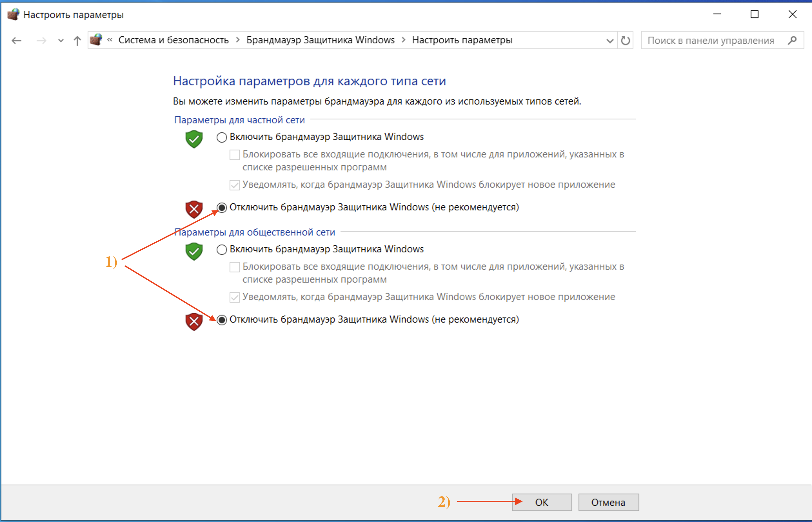This screenshot has width=812, height=522.
Task: Close the Настроить параметры window
Action: tap(792, 14)
